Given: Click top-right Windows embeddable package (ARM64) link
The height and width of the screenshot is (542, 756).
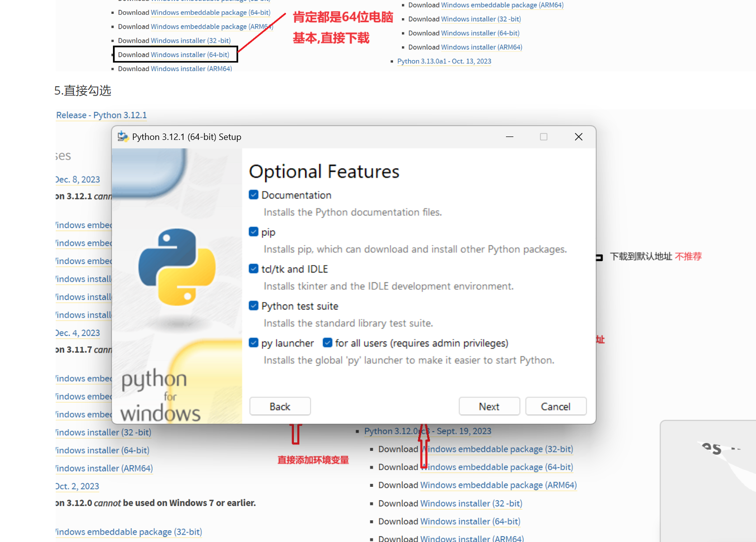Looking at the screenshot, I should point(503,5).
